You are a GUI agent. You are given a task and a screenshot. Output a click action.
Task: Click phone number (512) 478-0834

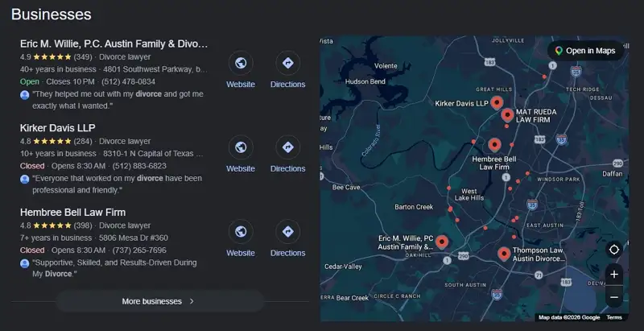pyautogui.click(x=129, y=81)
